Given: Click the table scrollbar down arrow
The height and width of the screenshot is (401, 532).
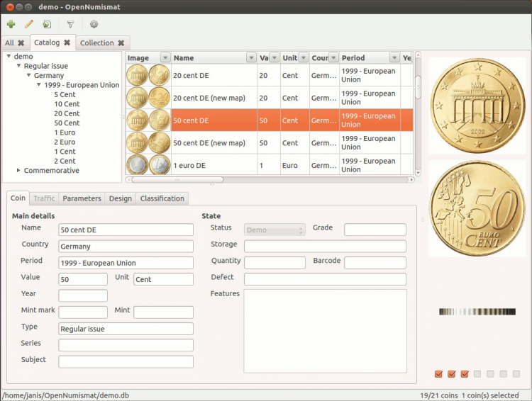Looking at the screenshot, I should tap(418, 173).
